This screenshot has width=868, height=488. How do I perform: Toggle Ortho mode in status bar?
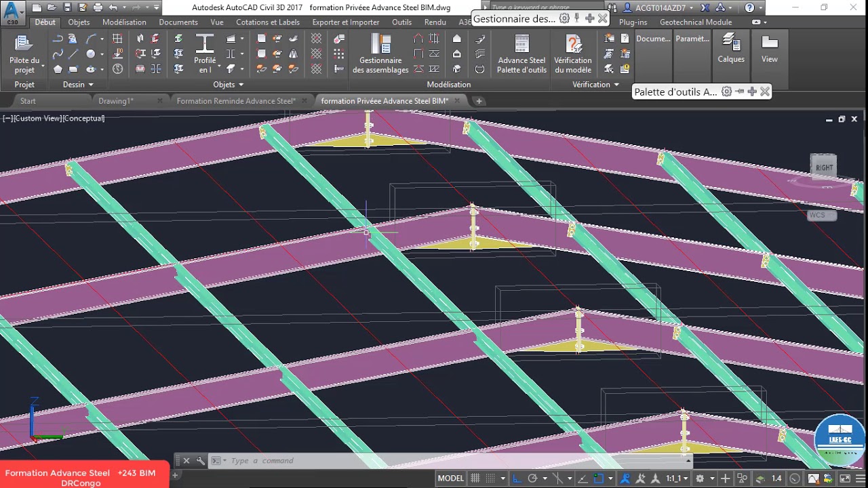point(517,478)
